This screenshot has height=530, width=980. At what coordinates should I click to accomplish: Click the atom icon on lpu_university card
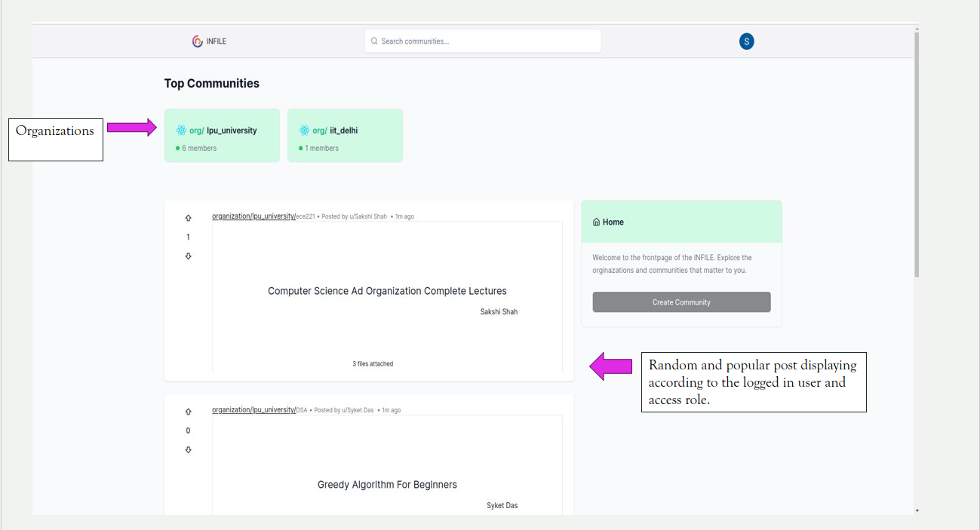180,130
